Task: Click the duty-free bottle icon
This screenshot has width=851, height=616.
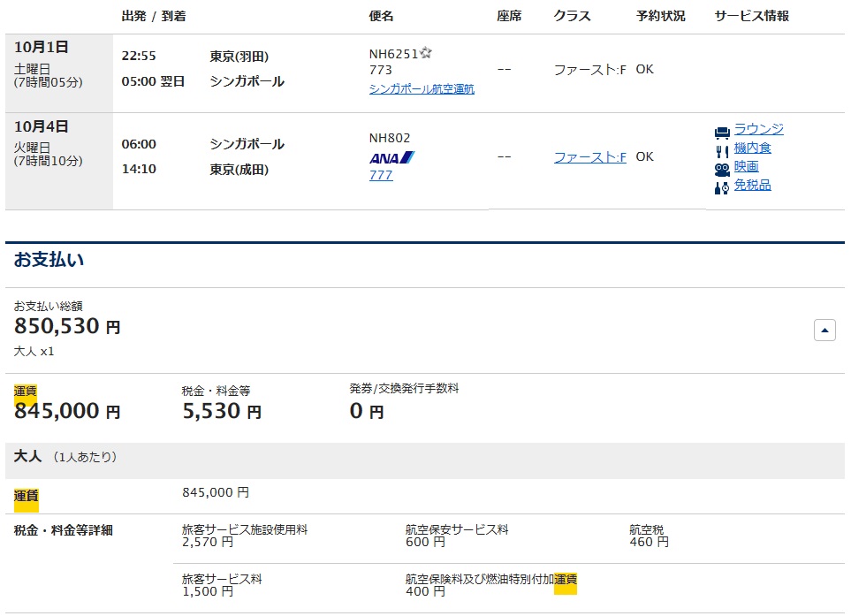Action: click(722, 188)
